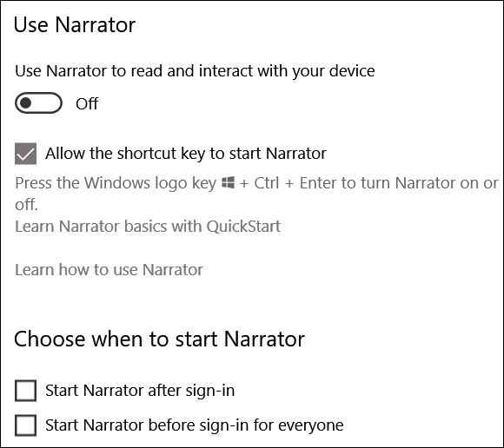Click the Off label beside Narrator toggle

point(87,103)
